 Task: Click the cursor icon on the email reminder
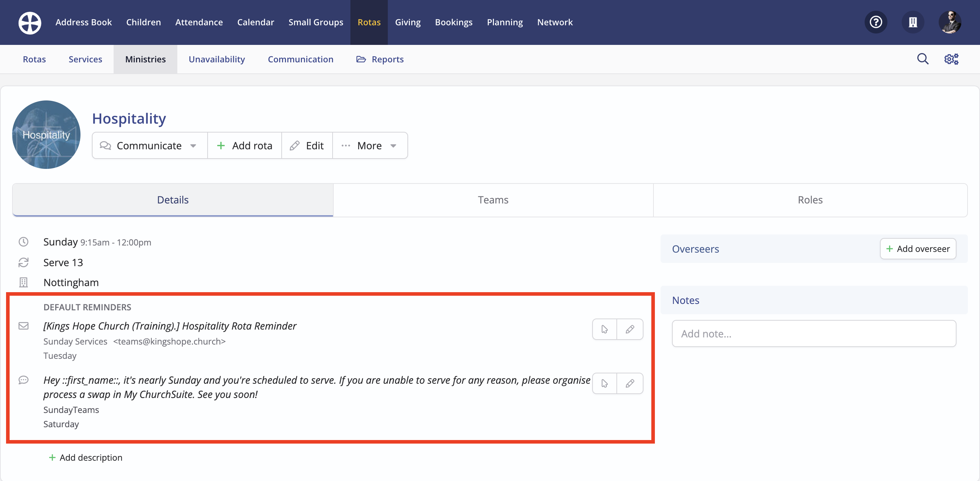point(604,330)
